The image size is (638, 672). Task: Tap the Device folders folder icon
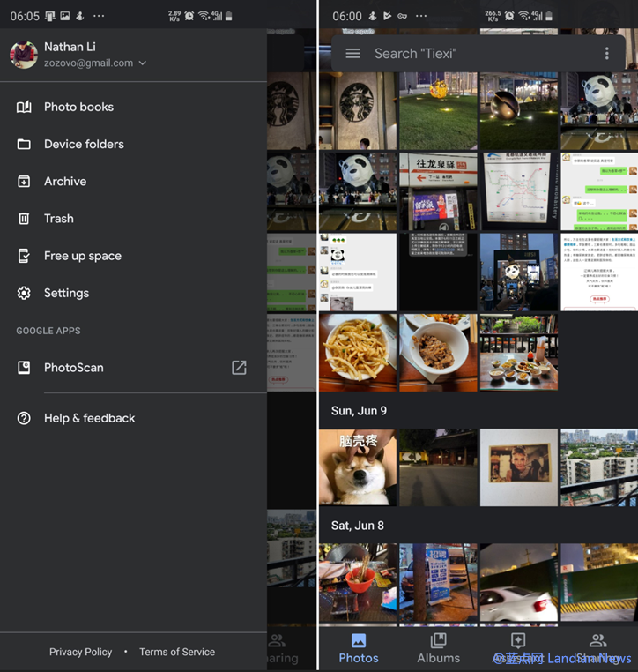coord(24,144)
